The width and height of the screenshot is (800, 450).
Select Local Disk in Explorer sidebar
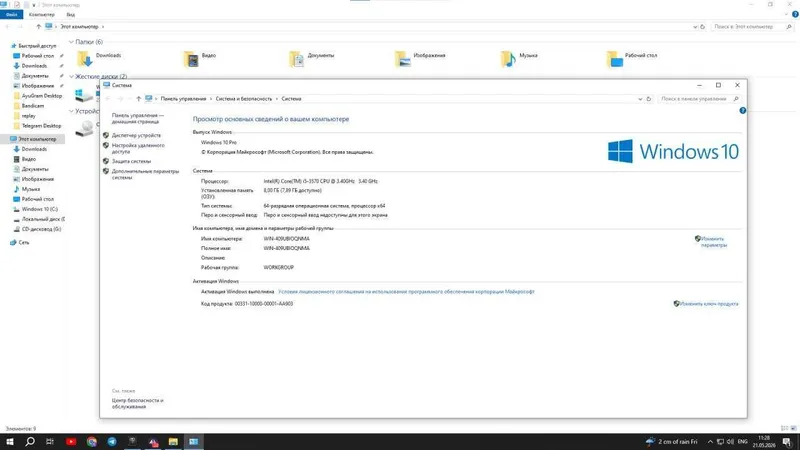(43, 219)
